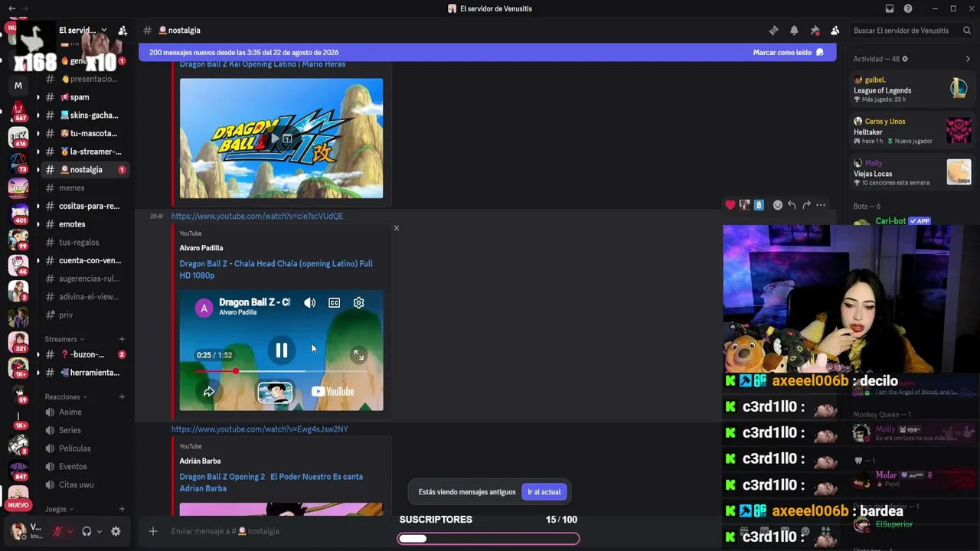Show pinned messages with the pin icon
980x551 pixels.
click(815, 31)
